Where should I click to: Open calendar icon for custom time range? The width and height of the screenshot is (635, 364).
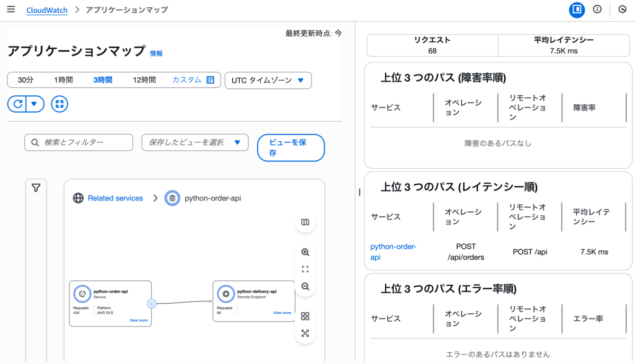[210, 80]
